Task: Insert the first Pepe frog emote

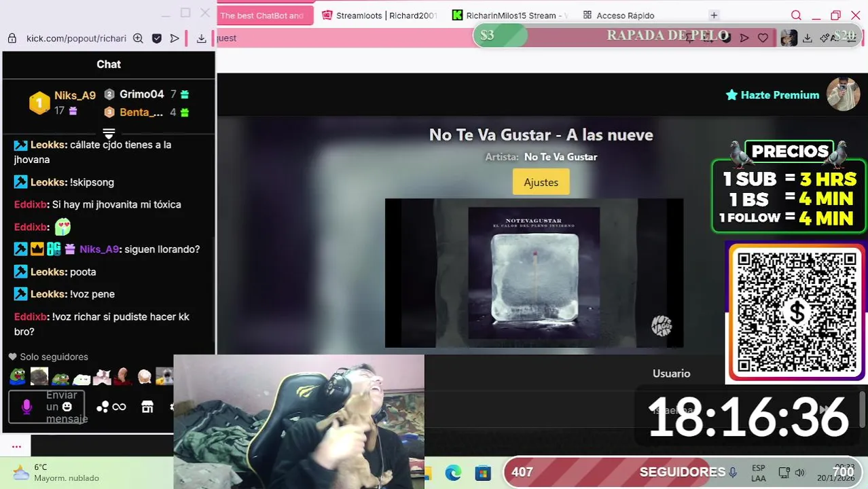Action: point(18,376)
